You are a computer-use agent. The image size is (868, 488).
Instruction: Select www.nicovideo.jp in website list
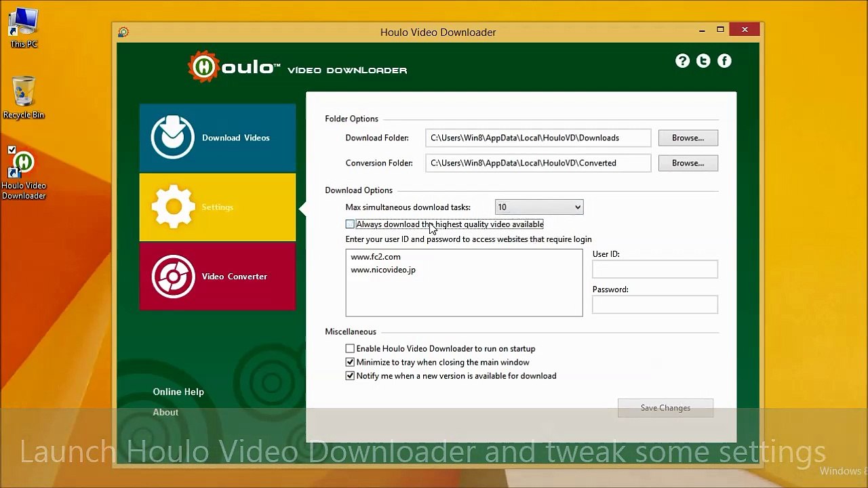383,270
